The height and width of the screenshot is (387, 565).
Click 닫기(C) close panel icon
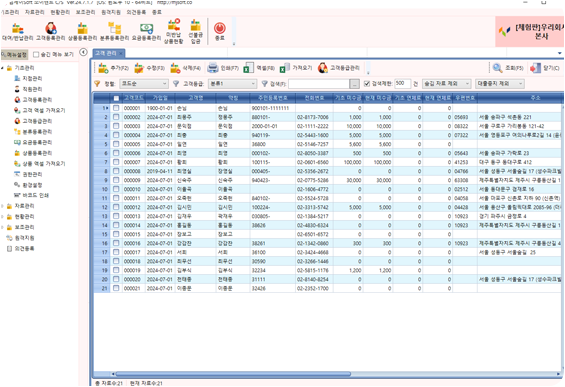544,68
